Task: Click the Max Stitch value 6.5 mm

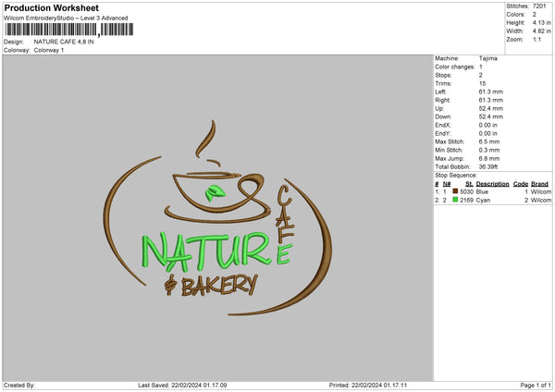Action: point(488,141)
